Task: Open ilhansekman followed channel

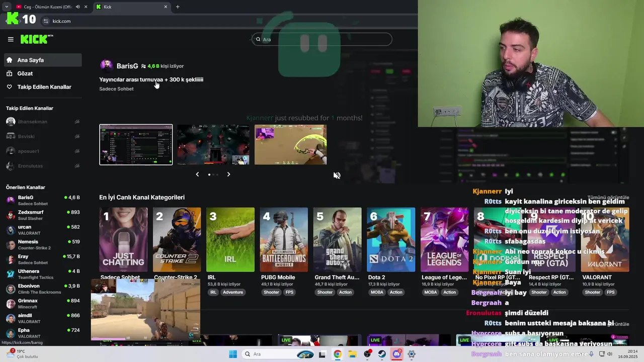Action: click(43, 122)
